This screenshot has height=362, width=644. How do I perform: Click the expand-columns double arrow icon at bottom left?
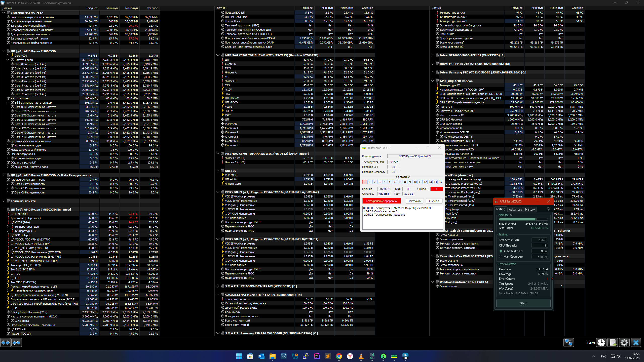(6, 343)
